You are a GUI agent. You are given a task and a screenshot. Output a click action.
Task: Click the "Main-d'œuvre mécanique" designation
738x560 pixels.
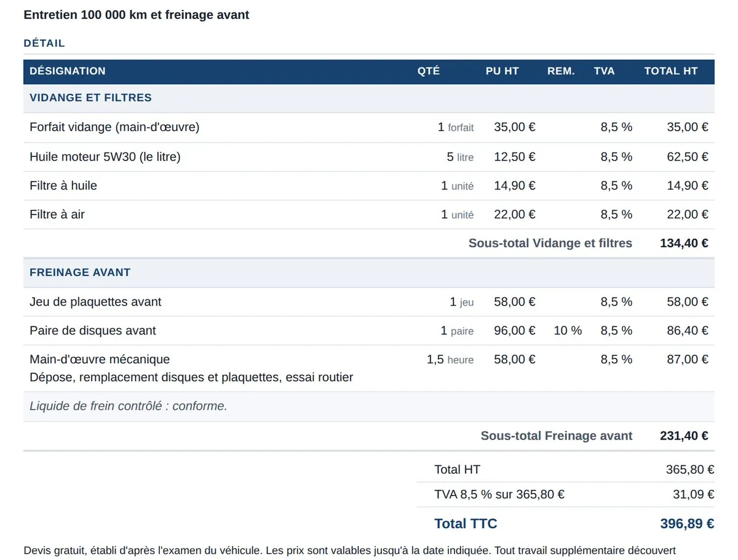click(100, 359)
